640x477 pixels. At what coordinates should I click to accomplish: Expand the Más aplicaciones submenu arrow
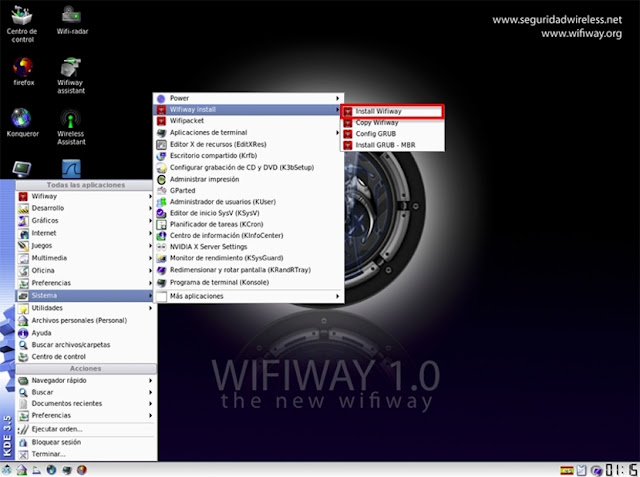(x=338, y=296)
